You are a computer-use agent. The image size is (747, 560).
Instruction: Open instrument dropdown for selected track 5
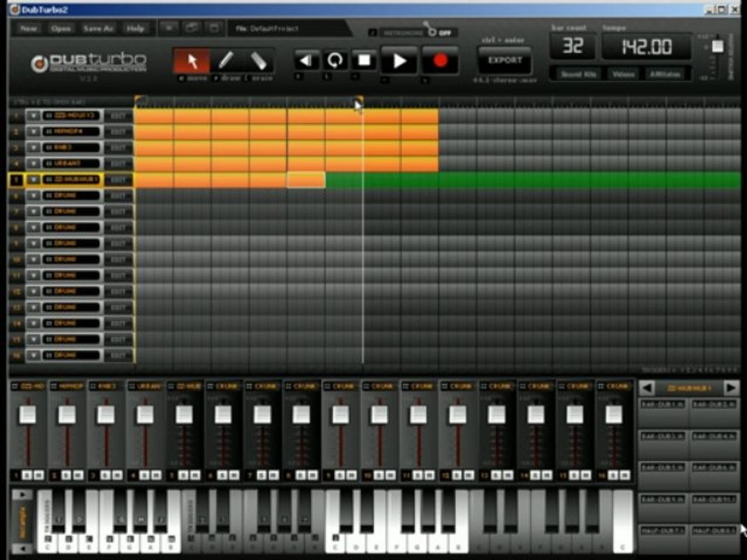33,180
